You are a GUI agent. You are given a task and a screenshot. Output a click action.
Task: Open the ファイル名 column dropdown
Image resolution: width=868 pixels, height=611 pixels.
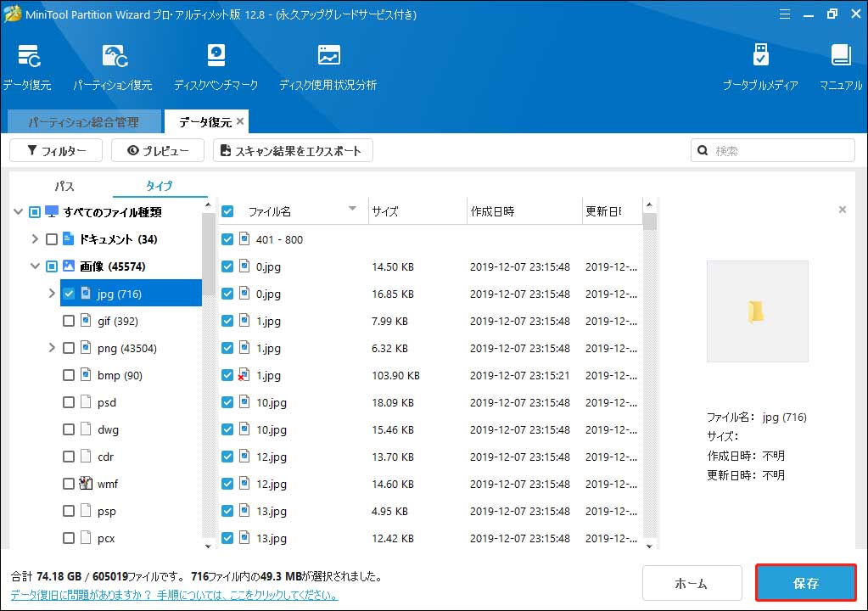point(352,210)
